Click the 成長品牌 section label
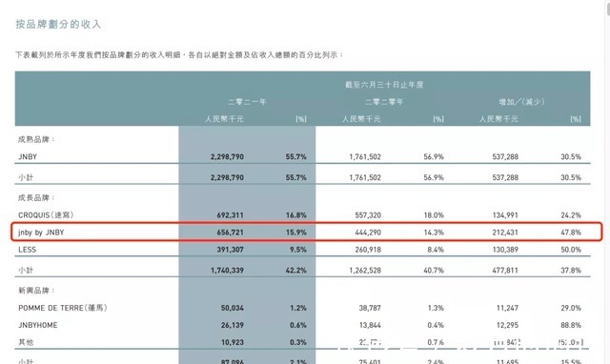This screenshot has height=364, width=610. click(36, 198)
